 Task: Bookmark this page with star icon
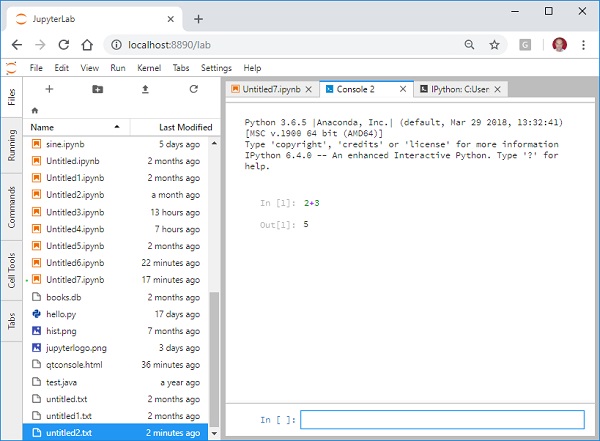point(494,45)
